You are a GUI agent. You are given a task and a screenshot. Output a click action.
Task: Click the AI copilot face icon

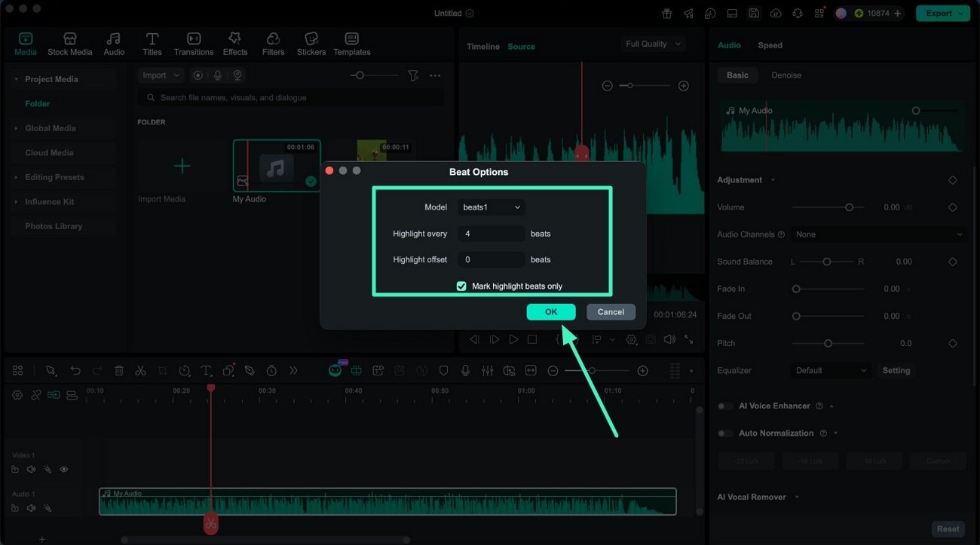[x=335, y=371]
